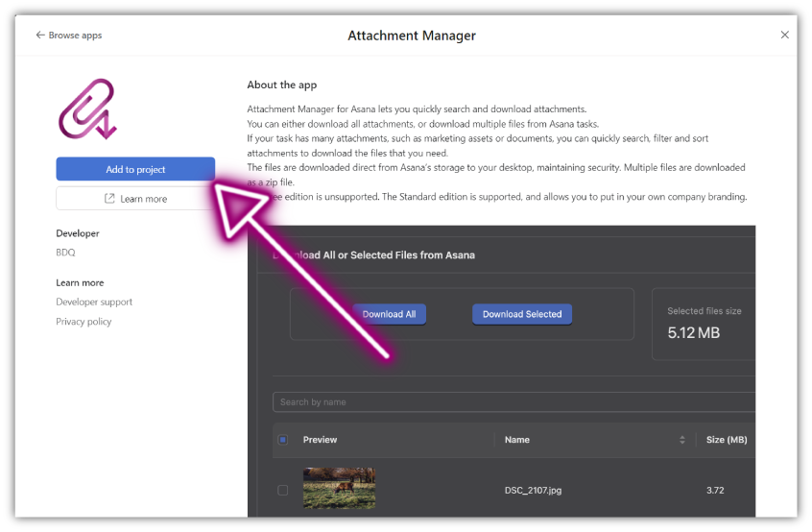The height and width of the screenshot is (532, 812).
Task: Go back to Browse apps
Action: click(68, 36)
